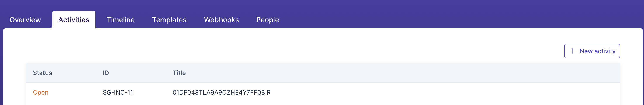Click the Title column header
644x105 pixels.
pos(179,73)
